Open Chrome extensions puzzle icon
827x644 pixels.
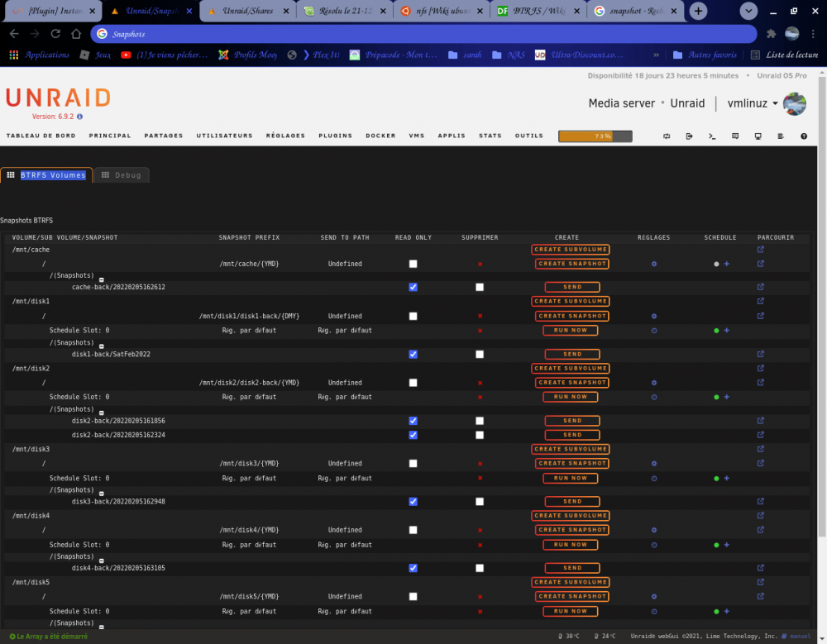click(771, 34)
